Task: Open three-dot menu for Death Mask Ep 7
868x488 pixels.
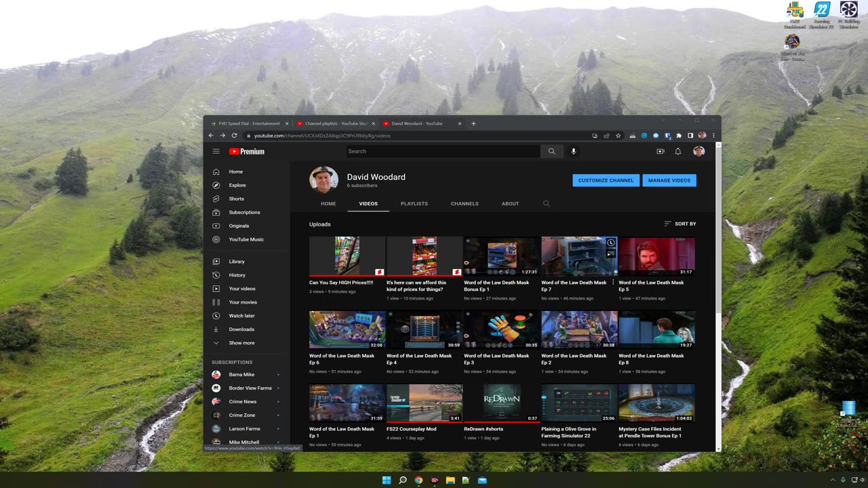Action: [x=613, y=283]
